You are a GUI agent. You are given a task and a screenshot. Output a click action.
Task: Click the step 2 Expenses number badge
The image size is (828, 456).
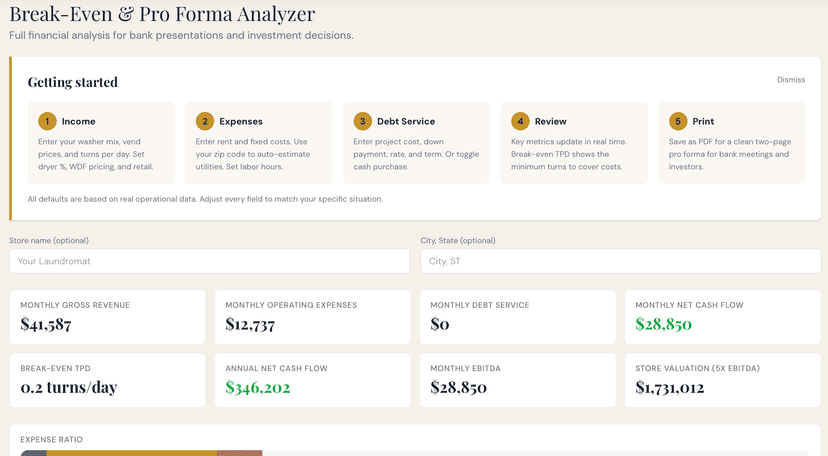[x=204, y=121]
